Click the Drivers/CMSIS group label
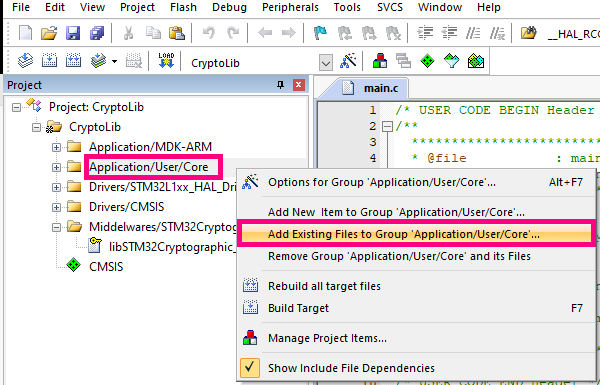The width and height of the screenshot is (600, 385). (126, 207)
